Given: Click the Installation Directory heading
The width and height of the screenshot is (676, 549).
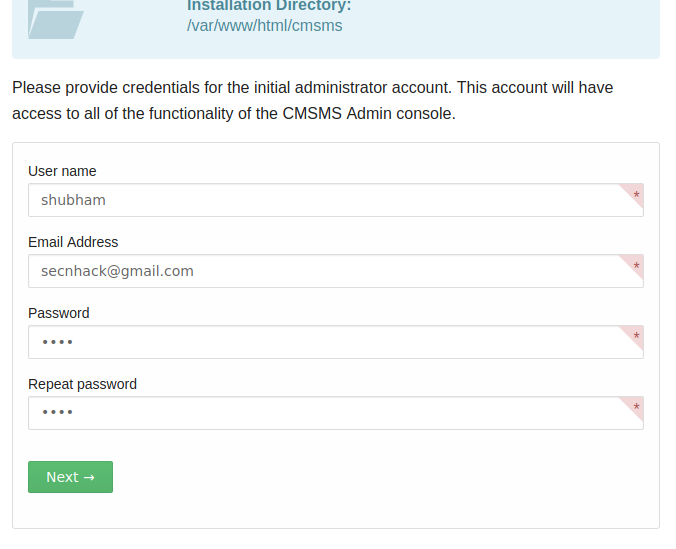Looking at the screenshot, I should tap(269, 6).
